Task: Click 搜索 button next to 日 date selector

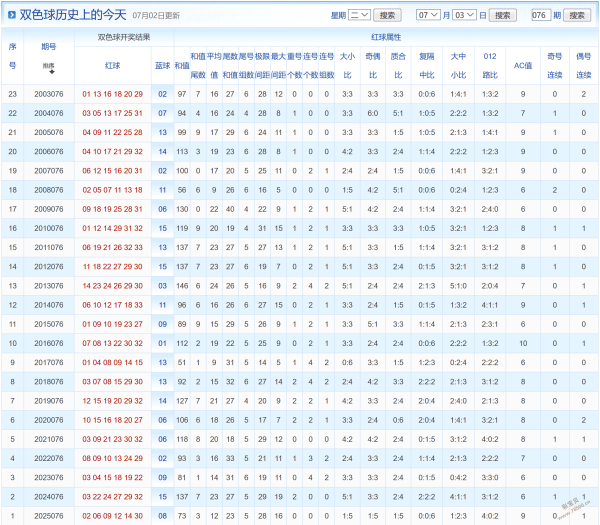Action: 503,15
